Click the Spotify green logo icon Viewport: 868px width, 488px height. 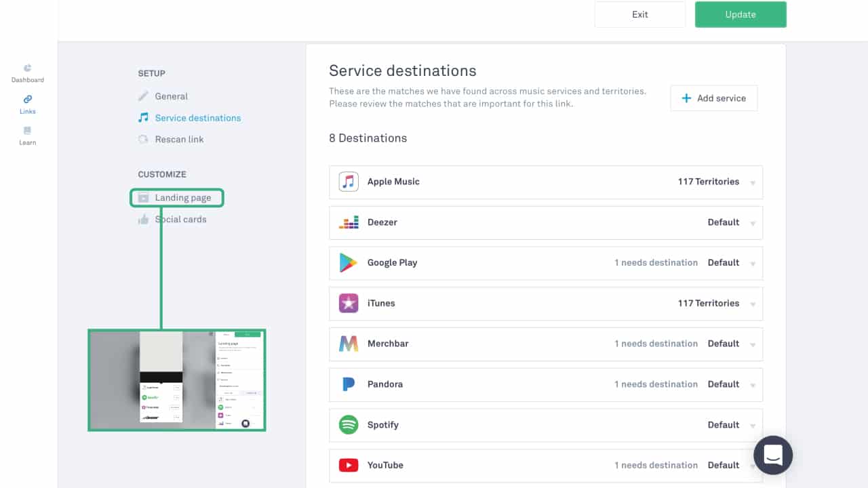[349, 425]
